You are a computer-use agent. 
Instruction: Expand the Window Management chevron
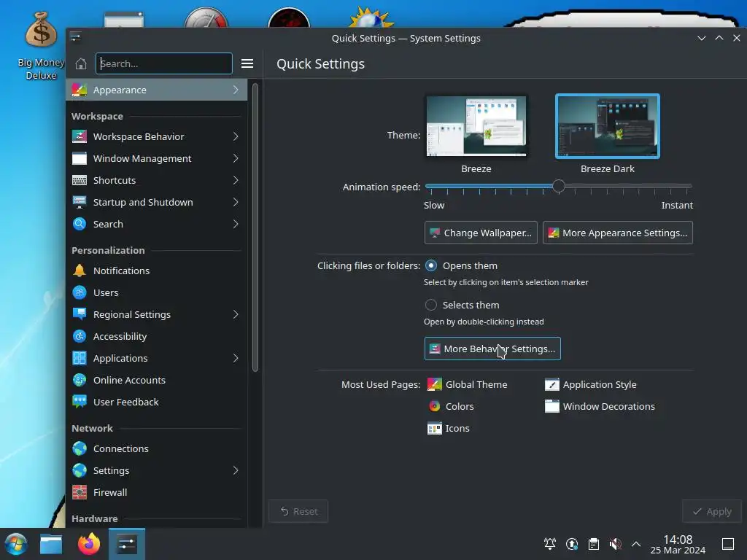pos(236,158)
